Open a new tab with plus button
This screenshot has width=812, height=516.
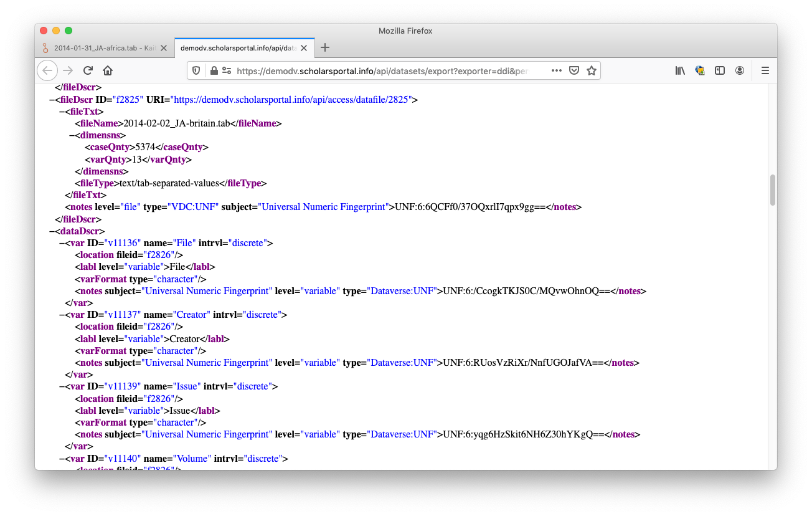coord(324,47)
